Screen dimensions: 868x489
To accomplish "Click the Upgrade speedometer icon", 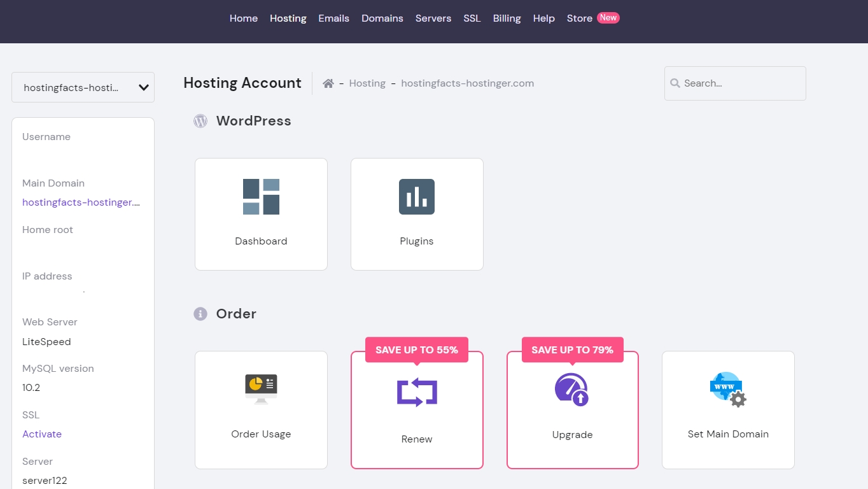I will (x=572, y=390).
